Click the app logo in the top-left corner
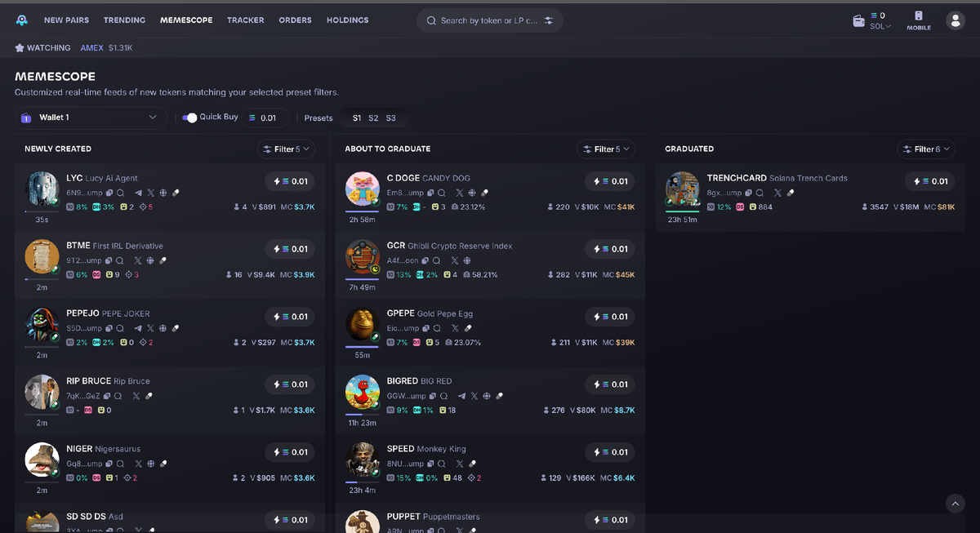Viewport: 980px width, 533px height. 22,20
